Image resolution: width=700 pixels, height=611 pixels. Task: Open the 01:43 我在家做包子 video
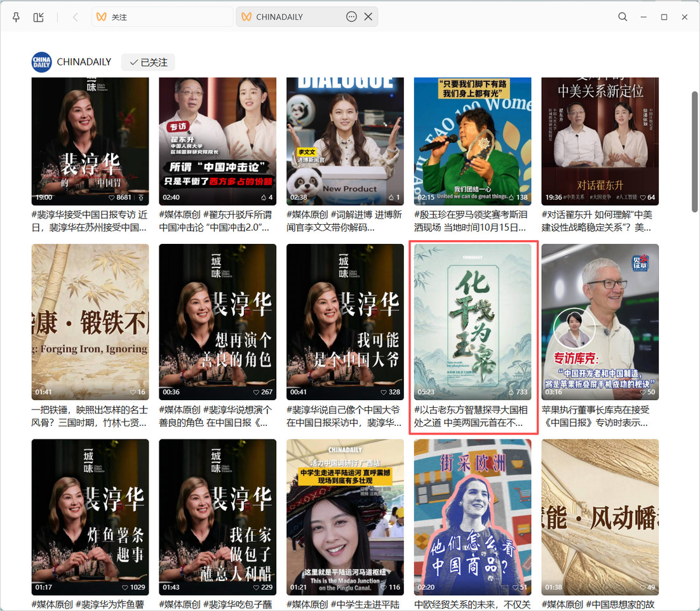pyautogui.click(x=217, y=517)
